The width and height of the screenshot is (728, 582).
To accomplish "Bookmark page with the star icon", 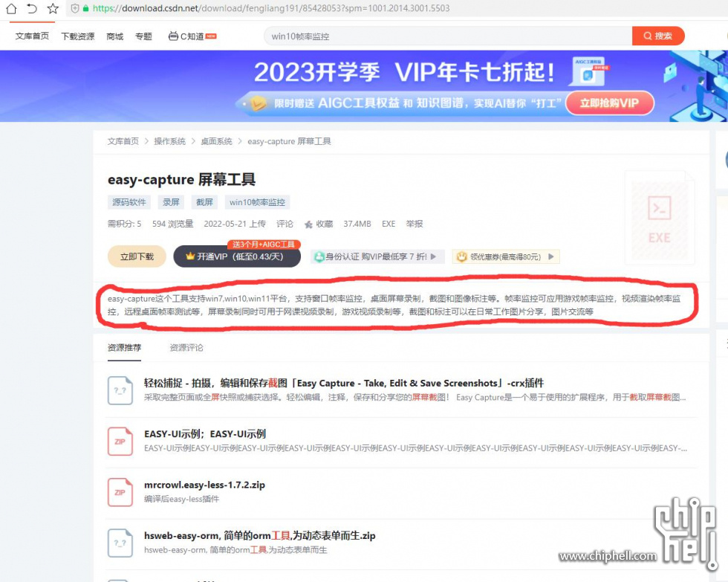I will [x=53, y=8].
